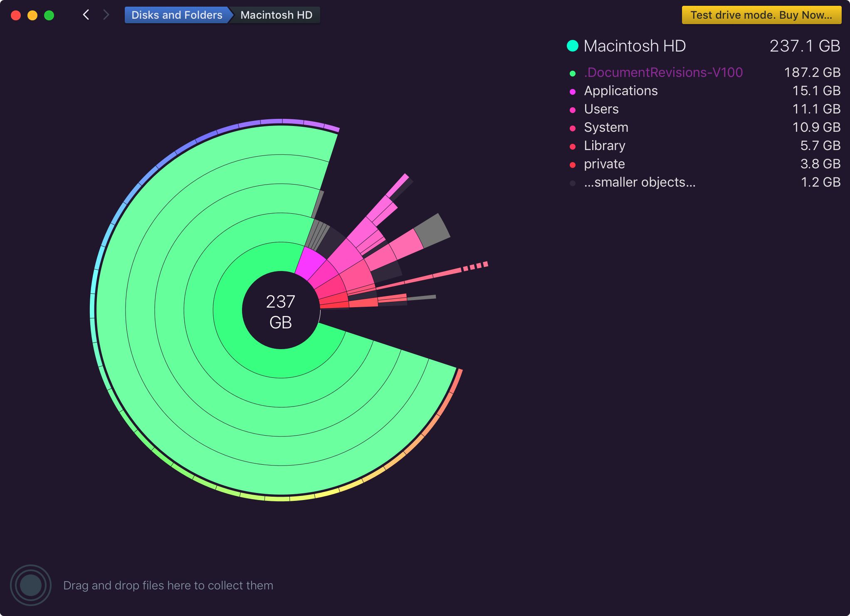850x616 pixels.
Task: Click the collector drop zone circle
Action: [x=31, y=585]
